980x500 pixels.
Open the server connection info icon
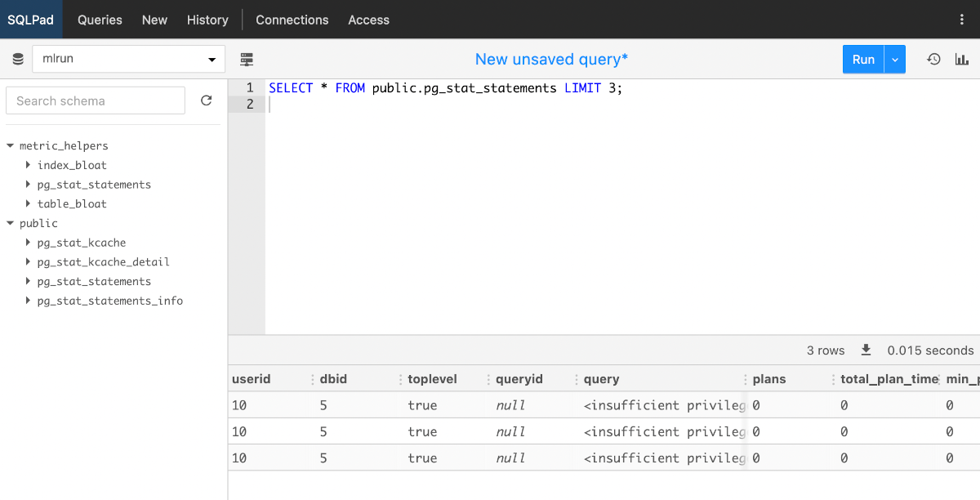[247, 59]
